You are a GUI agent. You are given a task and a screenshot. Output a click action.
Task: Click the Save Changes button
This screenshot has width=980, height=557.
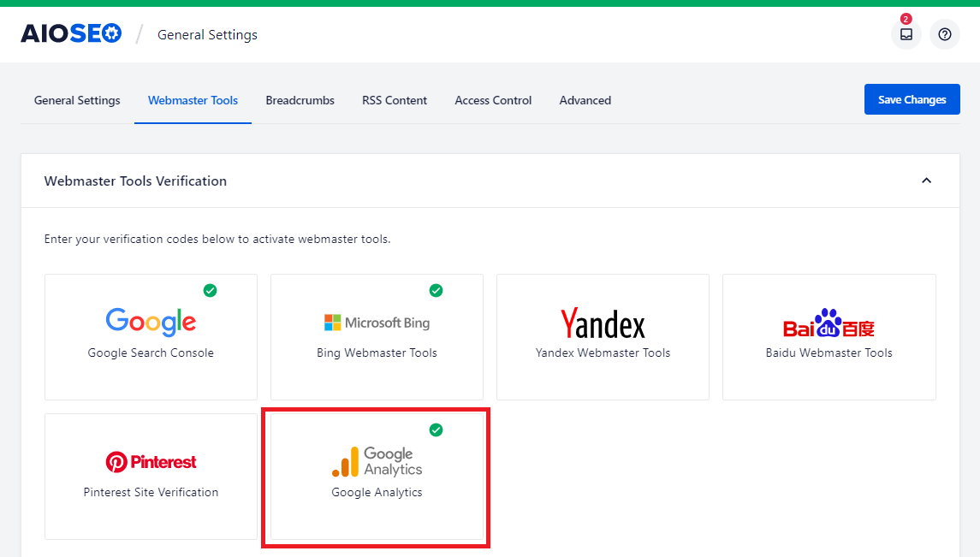pyautogui.click(x=912, y=99)
